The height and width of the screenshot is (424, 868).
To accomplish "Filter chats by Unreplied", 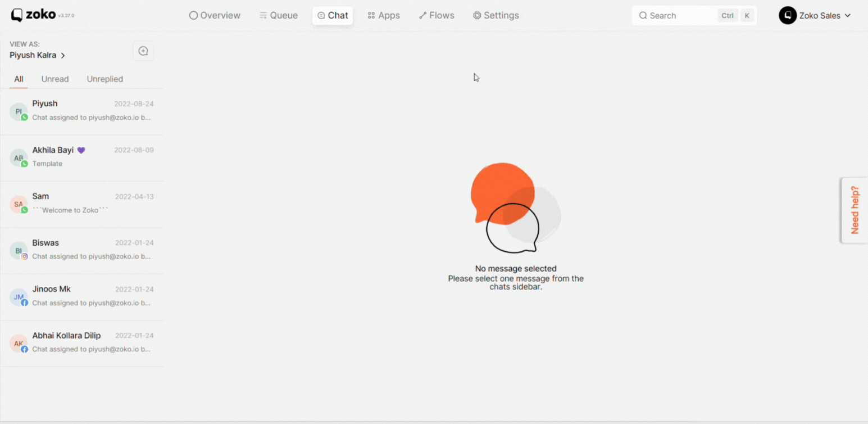I will coord(104,79).
